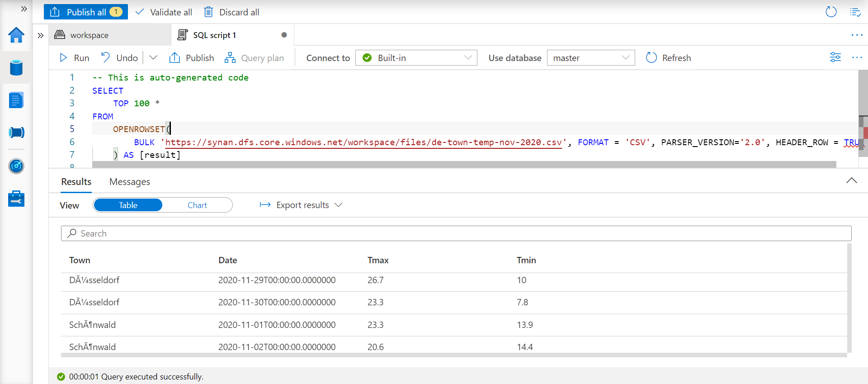The width and height of the screenshot is (868, 384).
Task: Switch to the Messages tab
Action: [x=130, y=182]
